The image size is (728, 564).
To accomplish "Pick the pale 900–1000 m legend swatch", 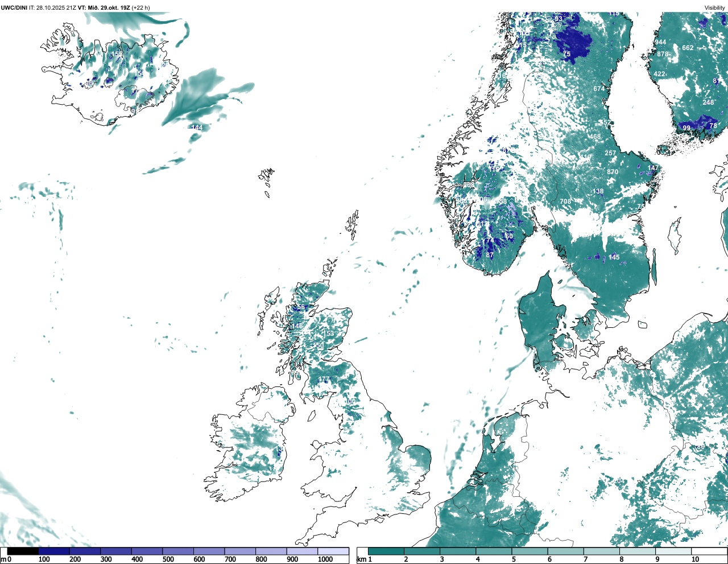I will (x=302, y=551).
